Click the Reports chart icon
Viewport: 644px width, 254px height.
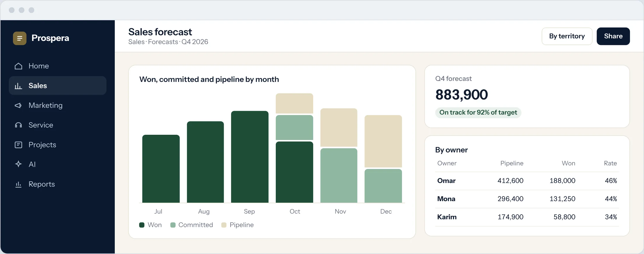18,184
